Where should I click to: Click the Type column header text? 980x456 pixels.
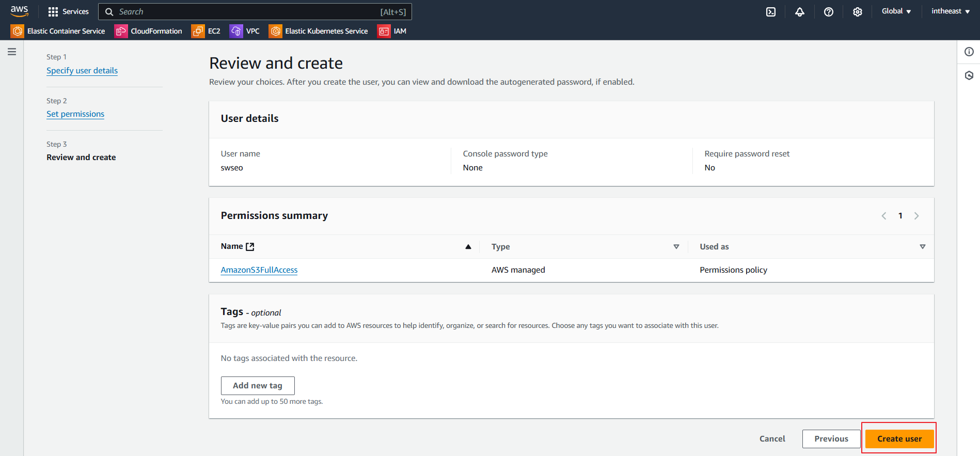pos(500,247)
